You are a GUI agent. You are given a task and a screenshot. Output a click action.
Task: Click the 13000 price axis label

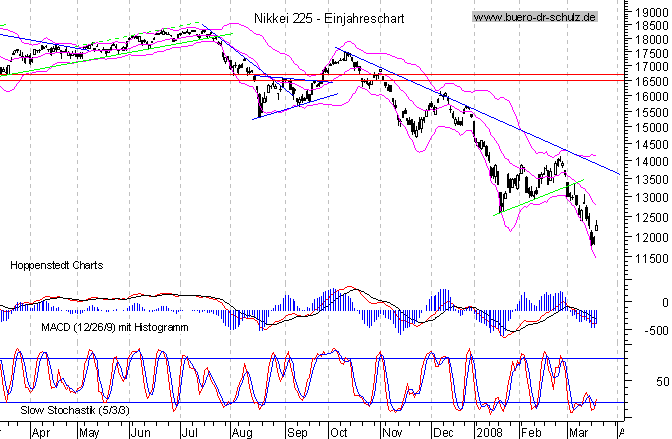(651, 198)
